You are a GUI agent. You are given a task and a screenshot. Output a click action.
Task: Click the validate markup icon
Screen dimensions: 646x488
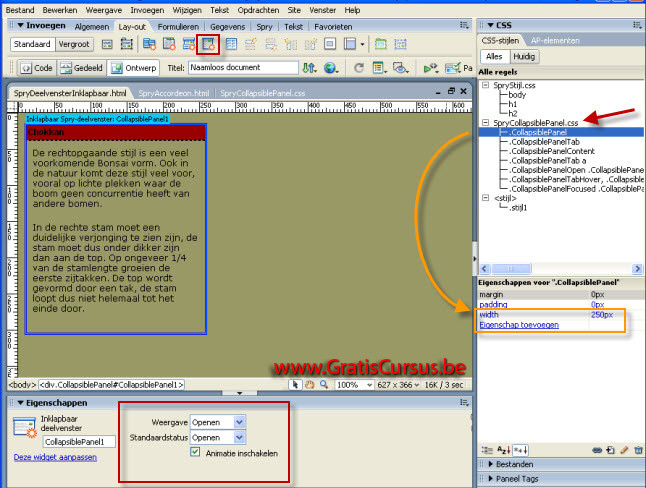click(x=431, y=68)
